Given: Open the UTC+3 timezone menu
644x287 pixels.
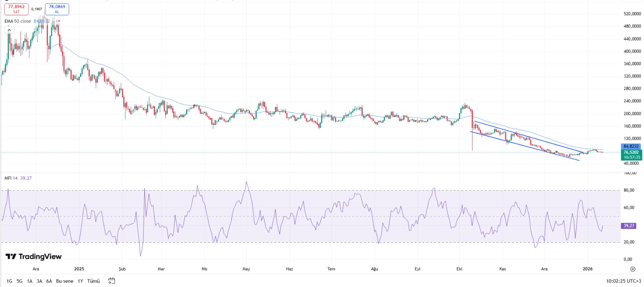Looking at the screenshot, I should click(x=623, y=281).
